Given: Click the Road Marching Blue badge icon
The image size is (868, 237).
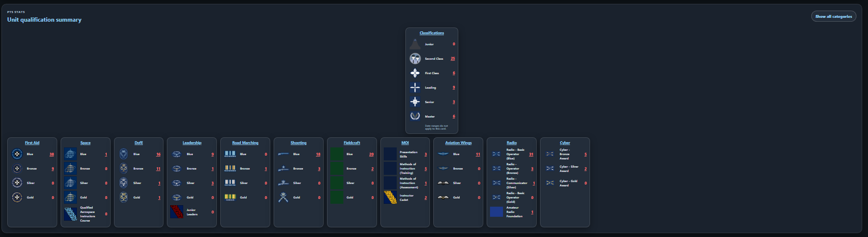Looking at the screenshot, I should tap(230, 154).
